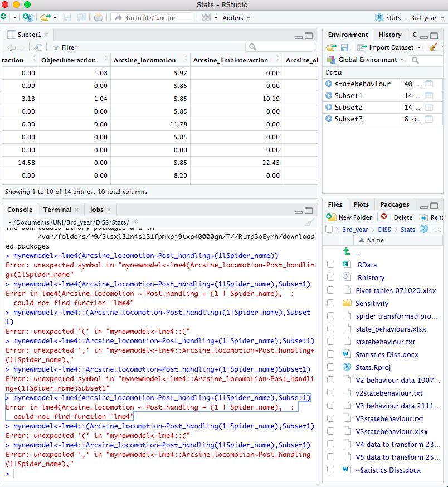Open the table view of statebehaviour
Viewport: 448px width, 487px height.
coord(429,84)
